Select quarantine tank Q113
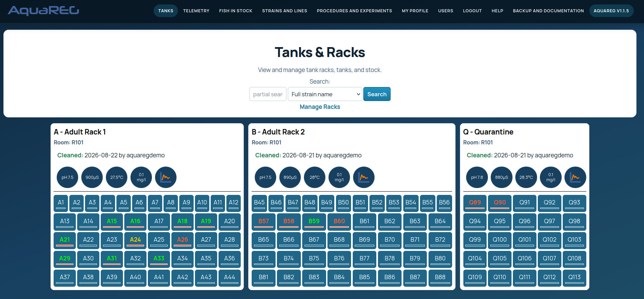The image size is (644, 299). pos(574,278)
